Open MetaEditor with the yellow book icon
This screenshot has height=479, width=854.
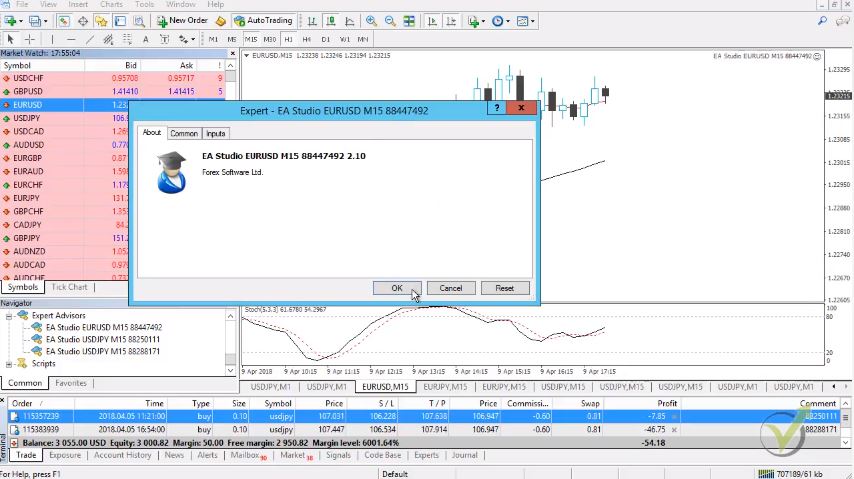tap(221, 21)
